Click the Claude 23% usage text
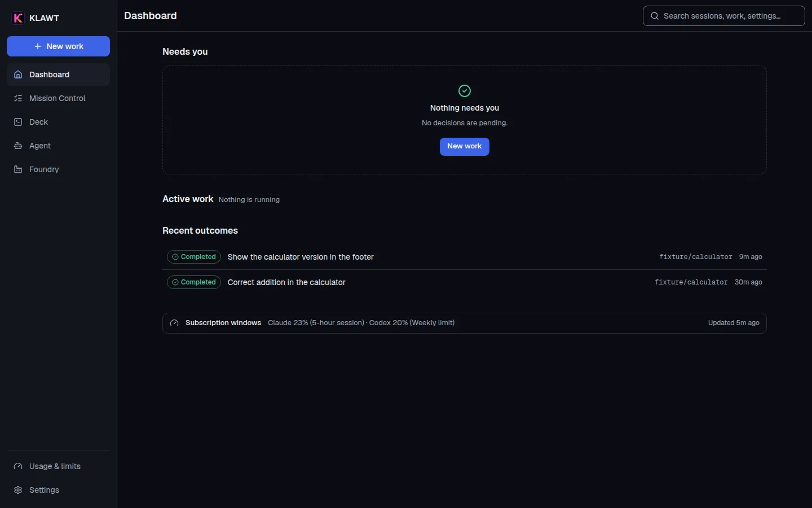 coord(316,323)
